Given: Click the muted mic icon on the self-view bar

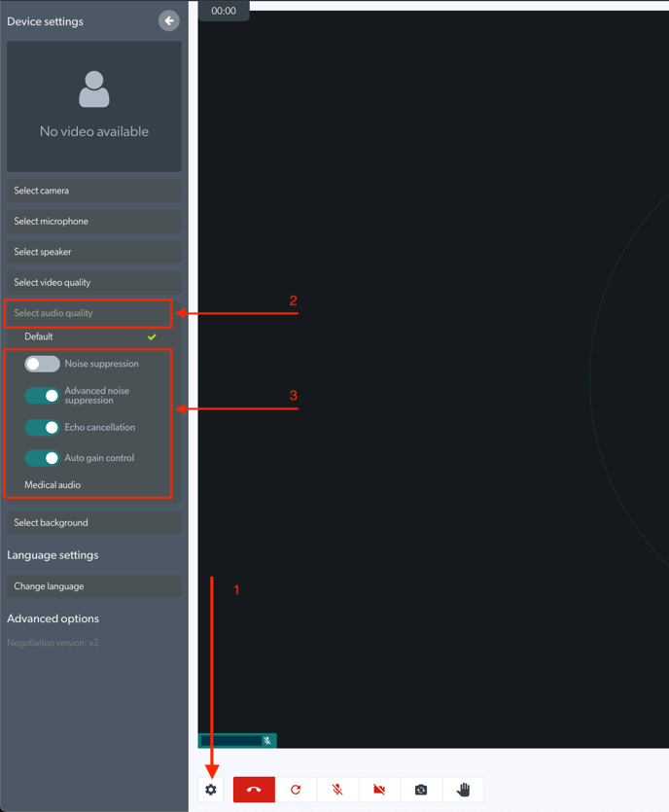Looking at the screenshot, I should [x=267, y=741].
